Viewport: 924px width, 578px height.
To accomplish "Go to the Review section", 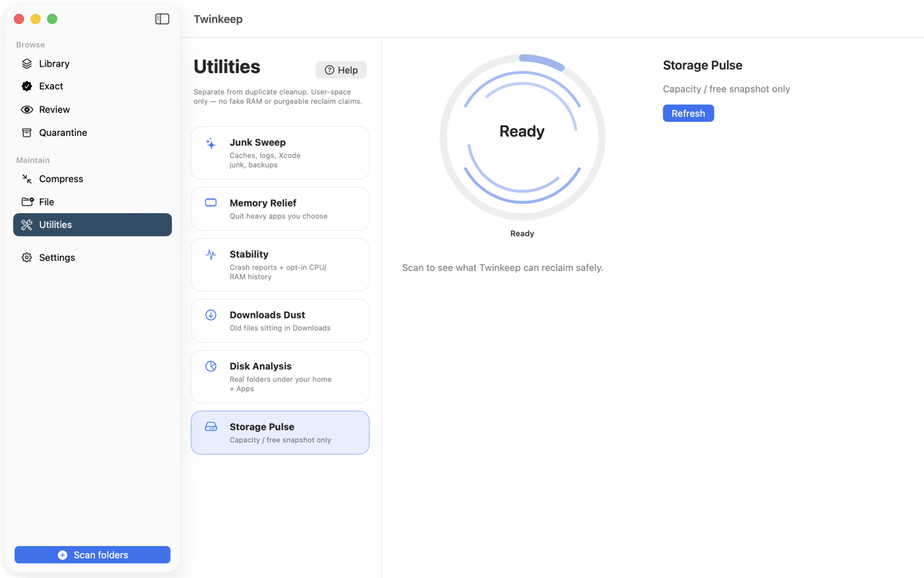I will pos(92,110).
